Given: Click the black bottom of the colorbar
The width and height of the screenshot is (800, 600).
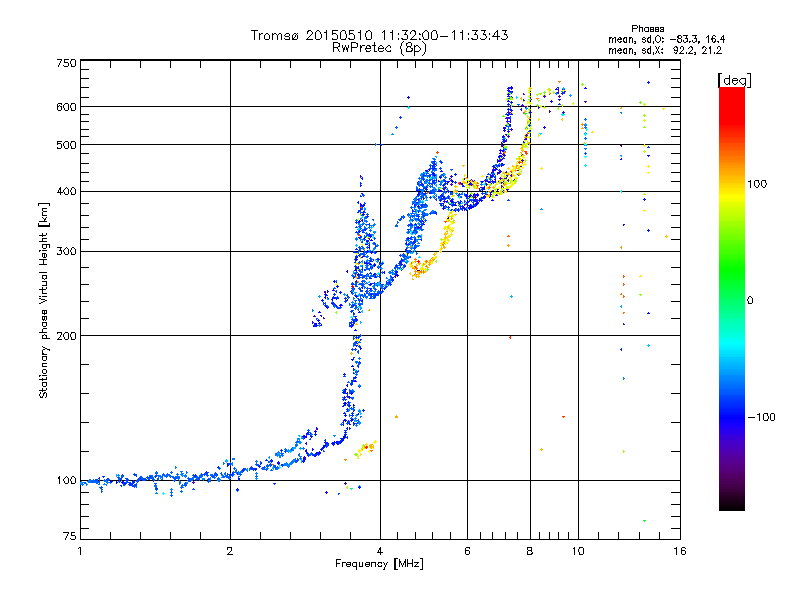Looking at the screenshot, I should 732,503.
